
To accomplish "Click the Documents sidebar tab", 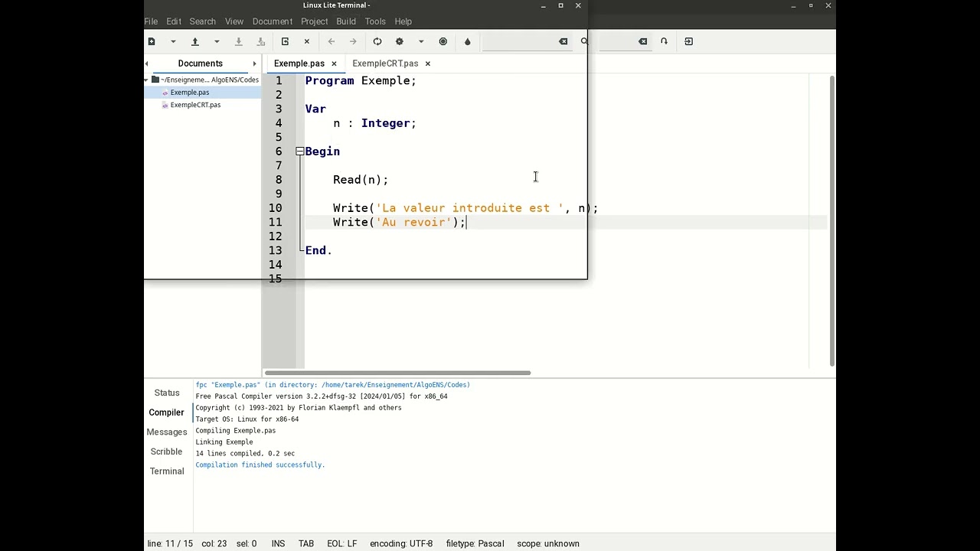I will pyautogui.click(x=201, y=64).
